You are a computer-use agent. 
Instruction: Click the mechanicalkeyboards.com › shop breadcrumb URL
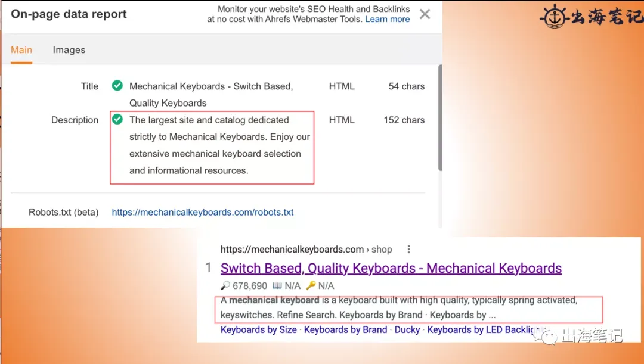point(306,249)
